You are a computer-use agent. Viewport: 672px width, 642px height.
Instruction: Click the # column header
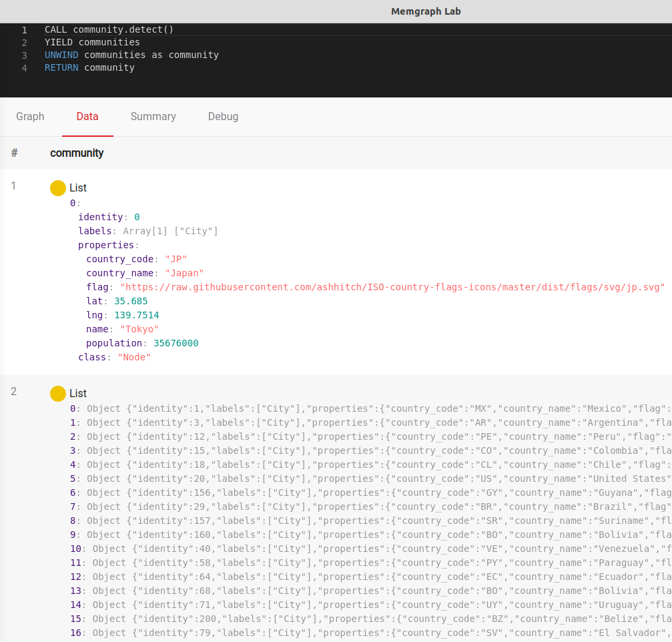coord(14,153)
